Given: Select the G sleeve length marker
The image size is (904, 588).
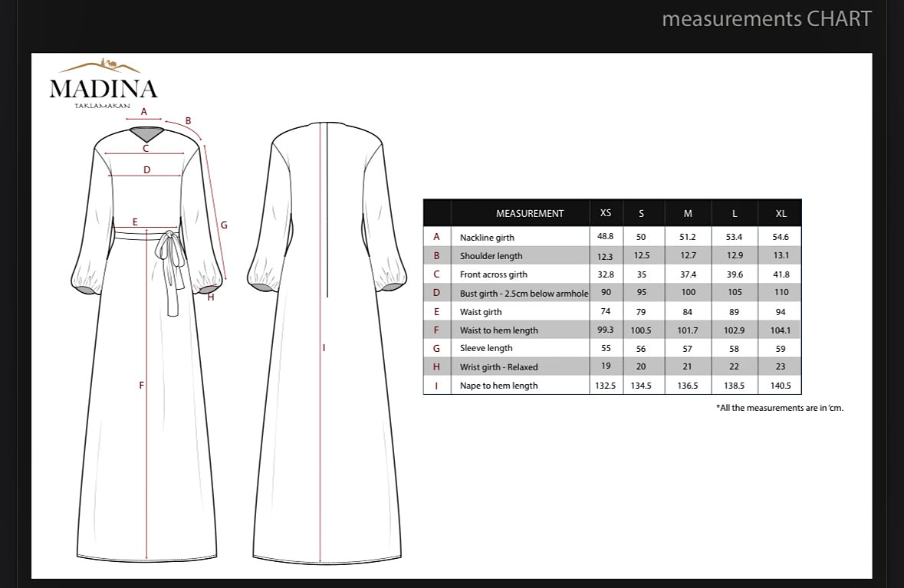Looking at the screenshot, I should tap(224, 225).
